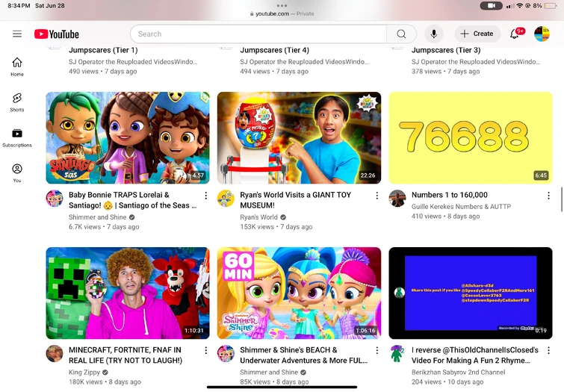
Task: Play the Santiago of the Seas thumbnail
Action: tap(128, 137)
